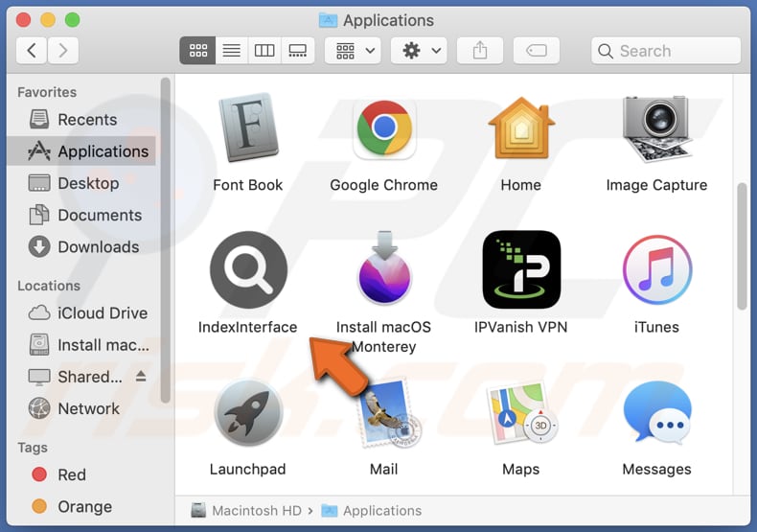
Task: Click the "Font Book" name label
Action: (x=248, y=185)
